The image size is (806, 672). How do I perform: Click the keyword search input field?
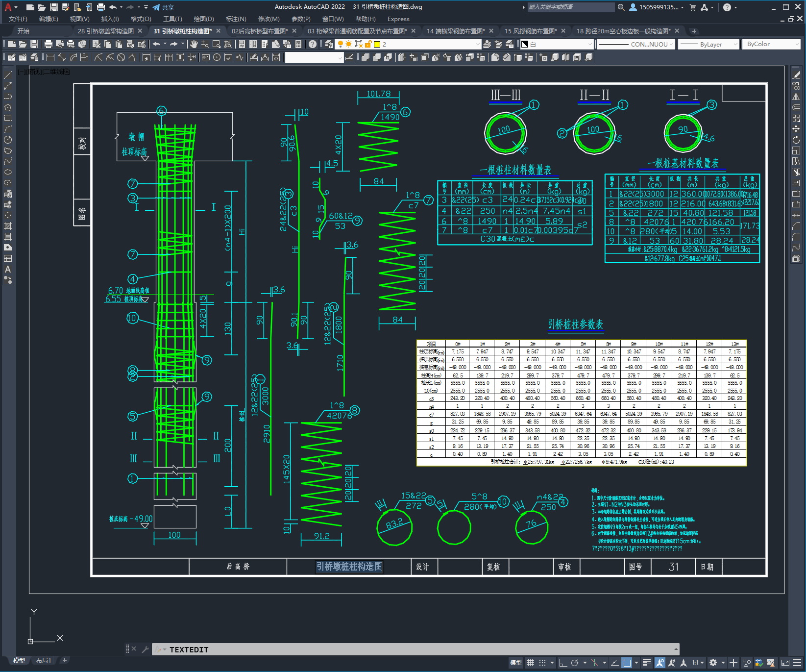[x=570, y=7]
